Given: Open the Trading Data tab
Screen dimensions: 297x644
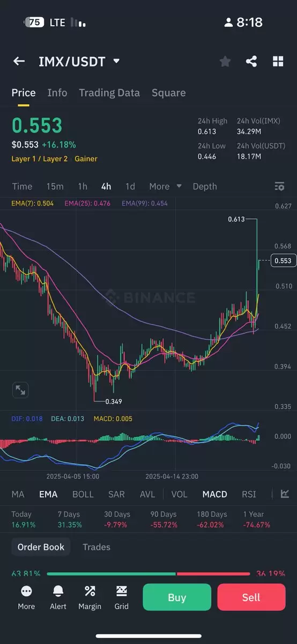Looking at the screenshot, I should pyautogui.click(x=109, y=93).
